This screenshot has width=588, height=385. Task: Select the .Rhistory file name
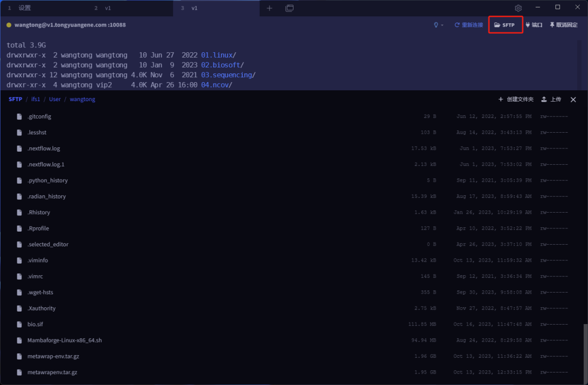[x=39, y=213]
